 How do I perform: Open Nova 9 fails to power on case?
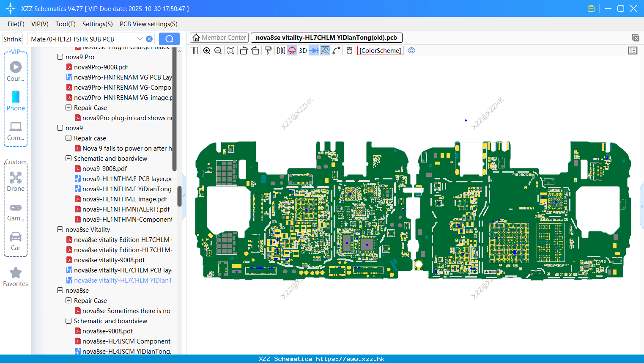127,148
